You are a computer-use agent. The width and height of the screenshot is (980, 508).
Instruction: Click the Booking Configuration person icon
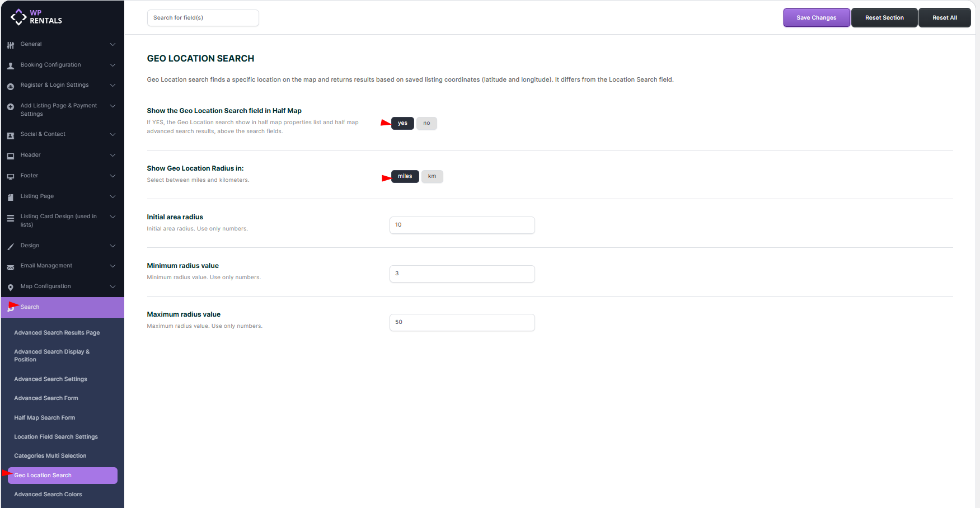point(11,65)
